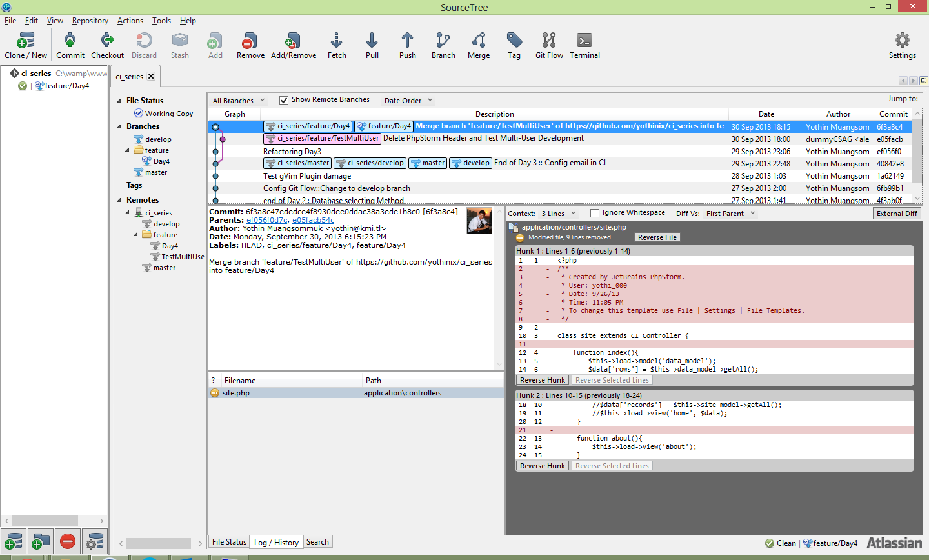The image size is (929, 560).
Task: Open the Tools menu
Action: click(161, 21)
